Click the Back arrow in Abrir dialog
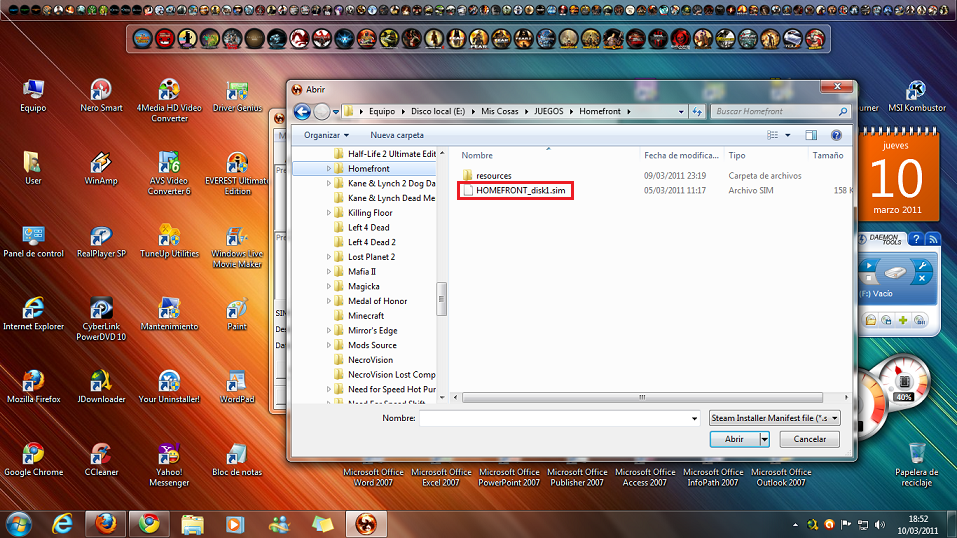The image size is (957, 538). click(302, 111)
